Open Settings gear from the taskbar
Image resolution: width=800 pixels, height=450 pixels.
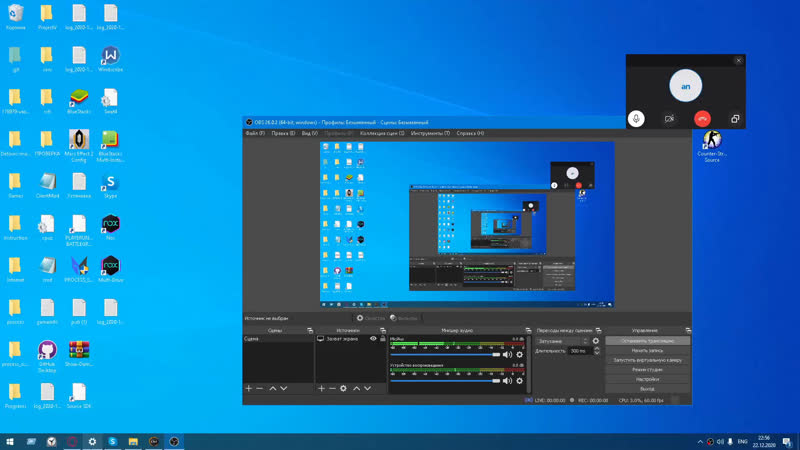pyautogui.click(x=92, y=441)
